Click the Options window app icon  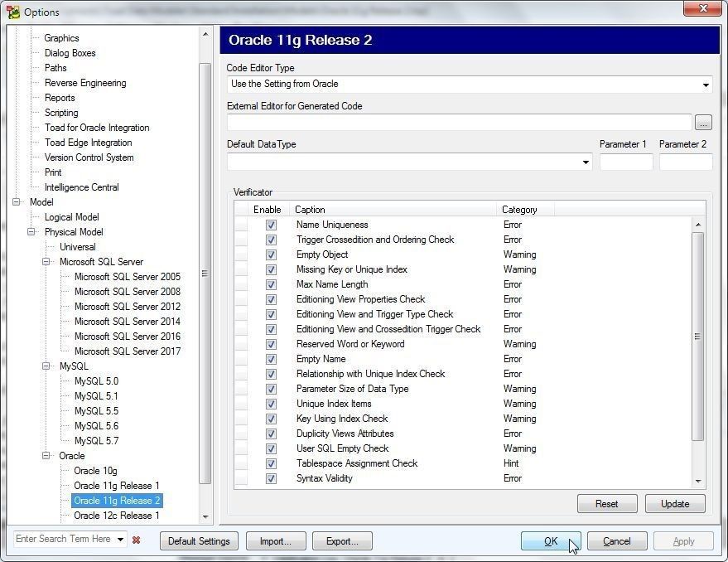pos(13,12)
